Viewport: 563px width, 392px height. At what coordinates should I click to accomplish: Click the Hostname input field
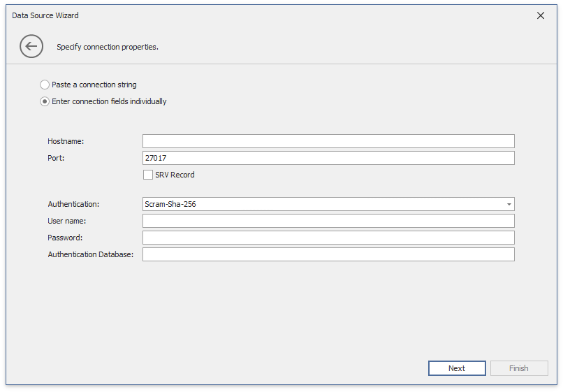pyautogui.click(x=328, y=141)
